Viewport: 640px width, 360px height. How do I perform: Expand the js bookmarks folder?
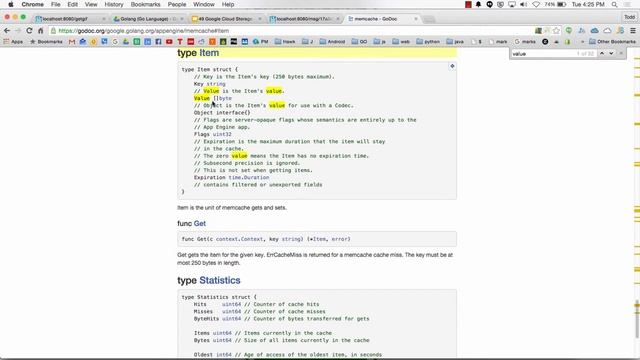(380, 42)
